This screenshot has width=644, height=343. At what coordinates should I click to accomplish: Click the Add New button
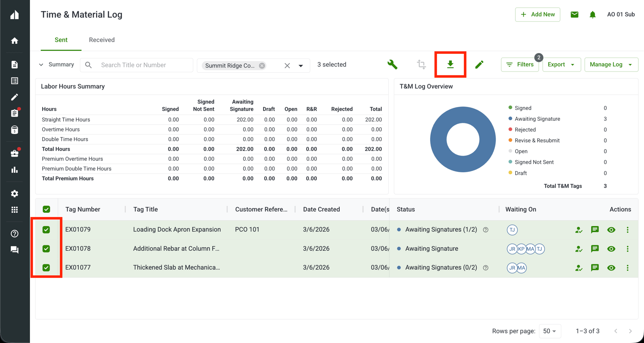(x=537, y=15)
